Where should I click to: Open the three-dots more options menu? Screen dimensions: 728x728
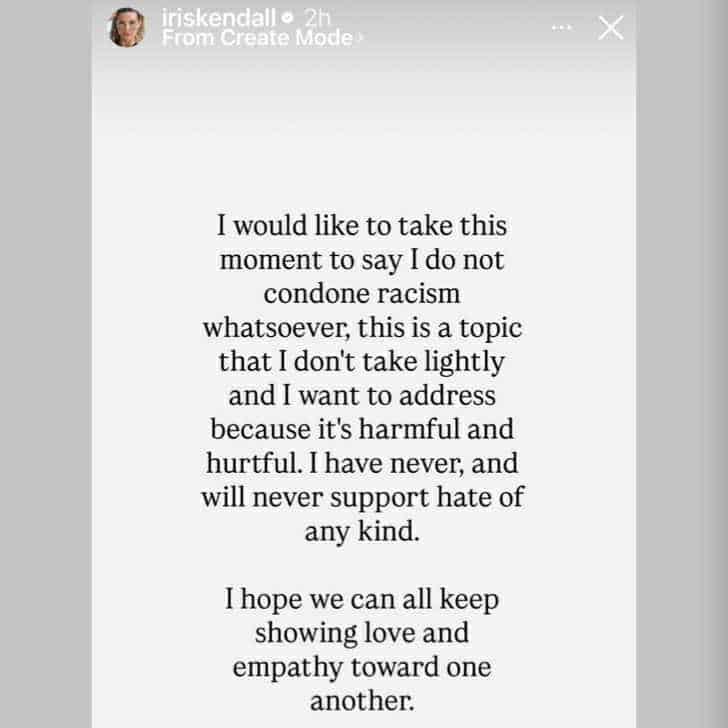coord(561,27)
